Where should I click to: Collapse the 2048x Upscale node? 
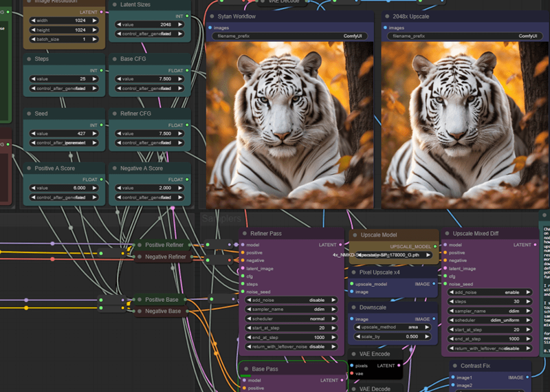click(x=387, y=16)
